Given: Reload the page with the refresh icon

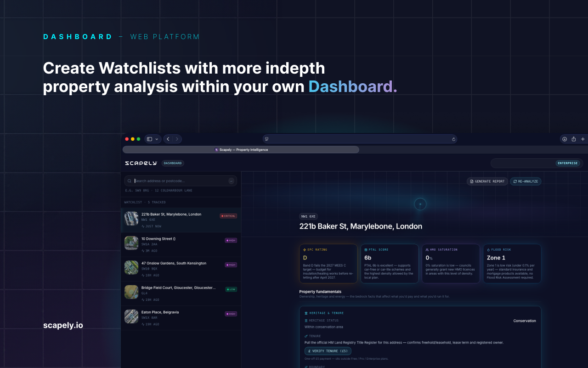Looking at the screenshot, I should 453,139.
